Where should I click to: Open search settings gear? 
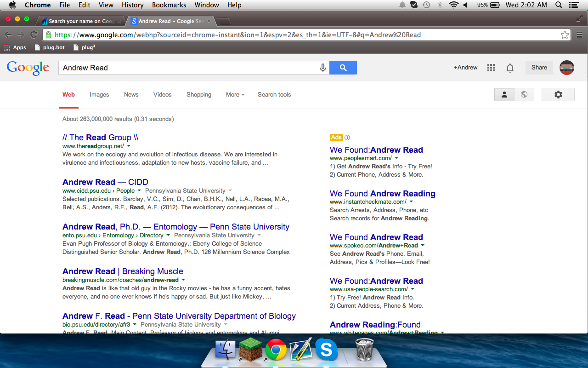point(558,94)
